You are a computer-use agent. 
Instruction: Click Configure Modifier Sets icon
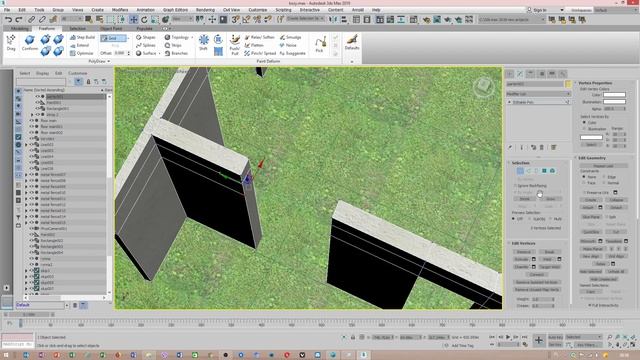tap(553, 147)
